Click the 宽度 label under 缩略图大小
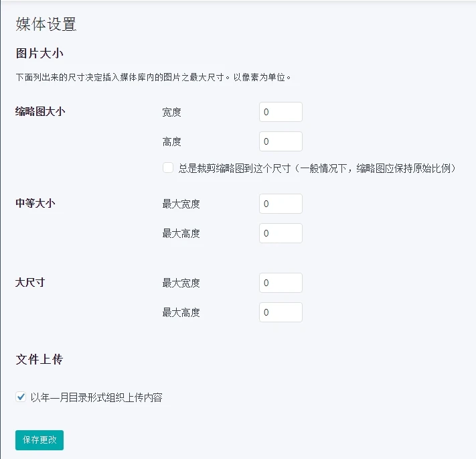Viewport: 476px width, 459px height. (171, 113)
